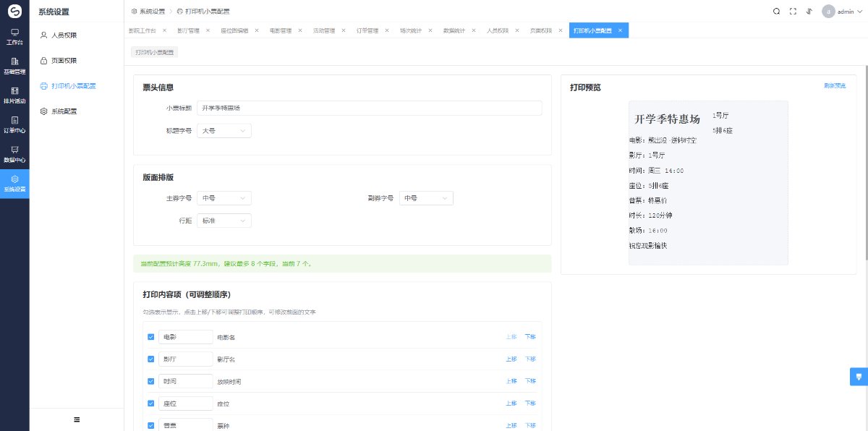Toggle the 座位 print item checkbox
The width and height of the screenshot is (868, 431).
click(x=150, y=403)
